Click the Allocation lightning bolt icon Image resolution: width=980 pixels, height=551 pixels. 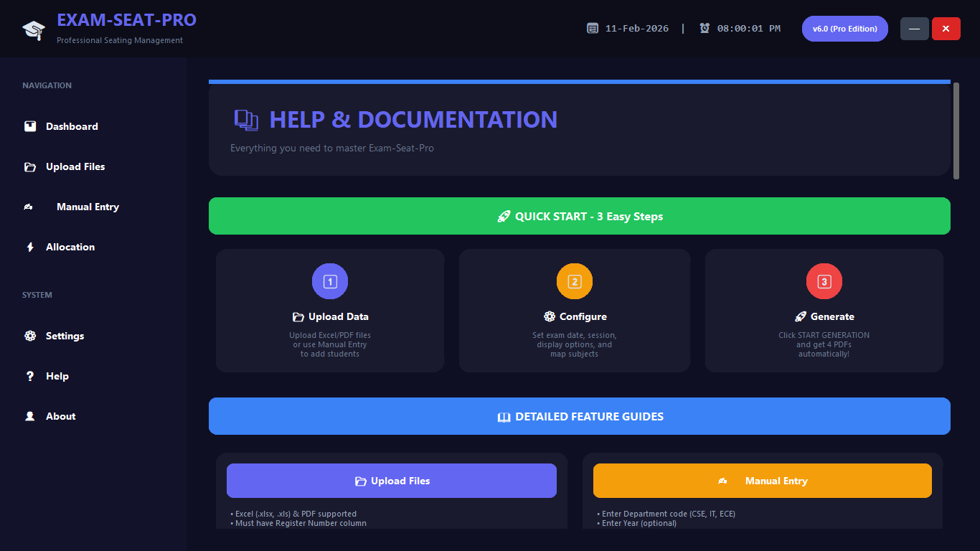coord(30,247)
